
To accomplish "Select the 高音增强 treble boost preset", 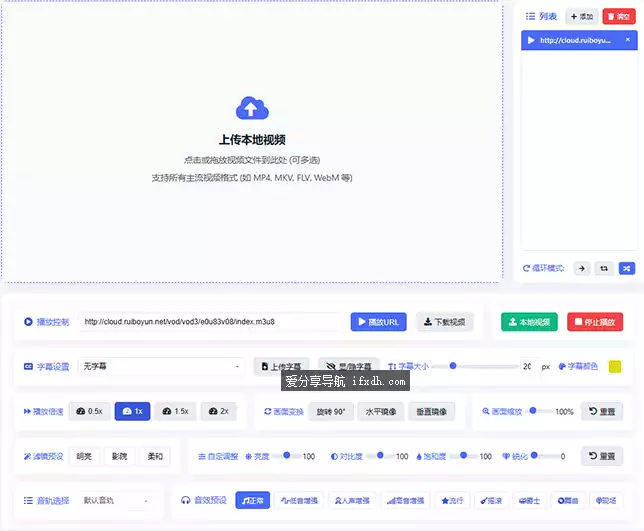I will point(405,501).
